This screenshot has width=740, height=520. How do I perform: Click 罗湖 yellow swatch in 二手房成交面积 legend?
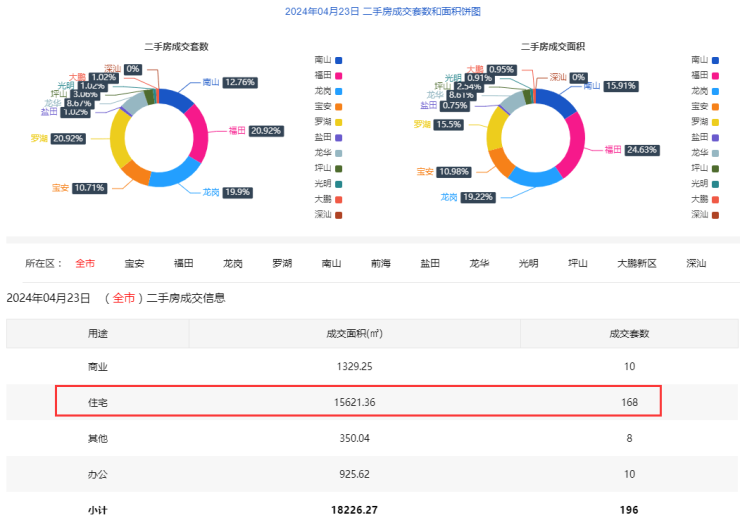(x=717, y=121)
